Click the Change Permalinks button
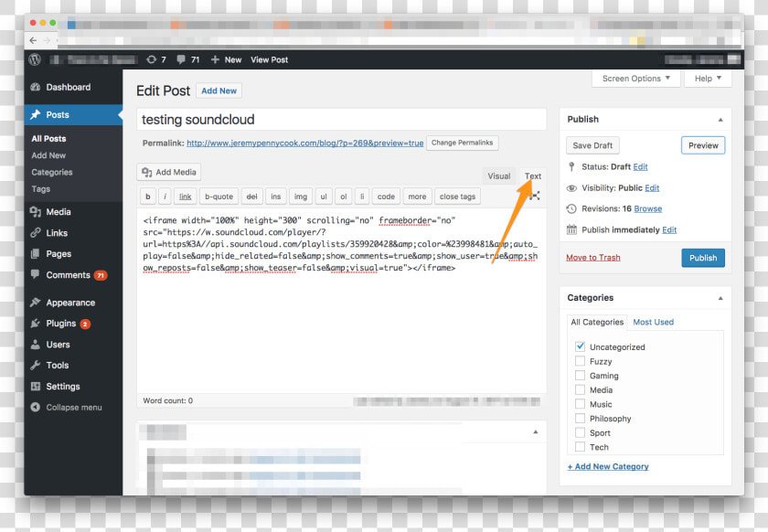The width and height of the screenshot is (768, 532). pyautogui.click(x=463, y=143)
